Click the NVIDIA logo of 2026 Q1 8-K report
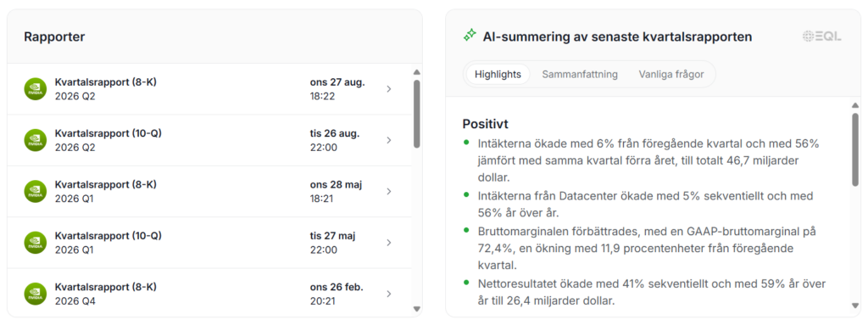Image resolution: width=868 pixels, height=331 pixels. coord(36,191)
